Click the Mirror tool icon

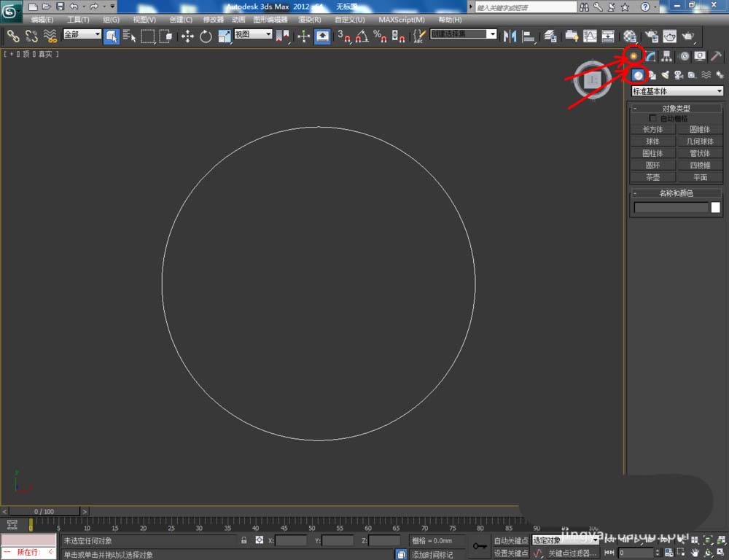pyautogui.click(x=510, y=36)
